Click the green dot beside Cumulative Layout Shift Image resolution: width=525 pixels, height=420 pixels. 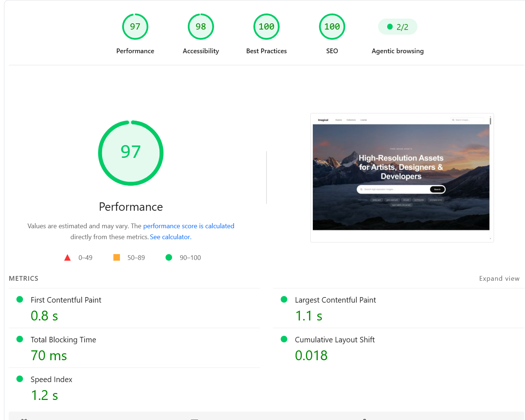click(x=284, y=339)
